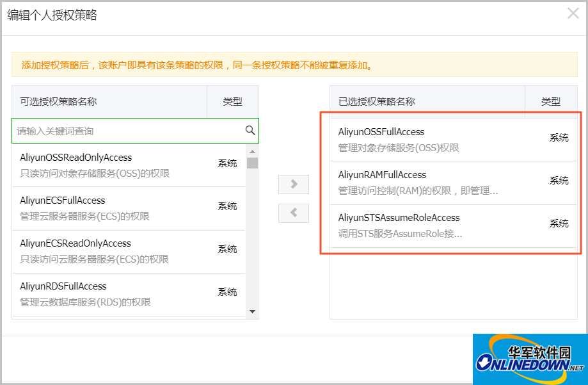The image size is (588, 385).
Task: Select AliyunOSSFullAccess in selected list
Action: pyautogui.click(x=381, y=132)
